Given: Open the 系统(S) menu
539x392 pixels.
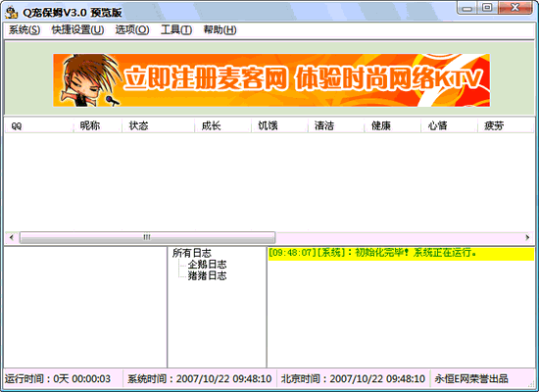Looking at the screenshot, I should tap(24, 30).
